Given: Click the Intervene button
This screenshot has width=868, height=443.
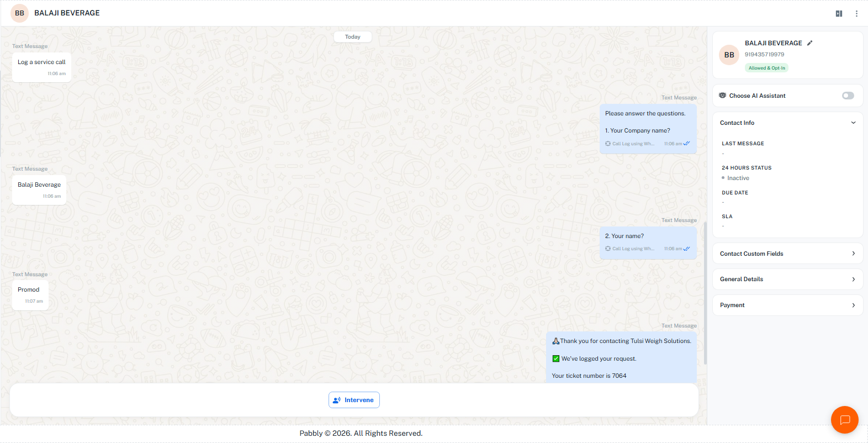Looking at the screenshot, I should coord(354,400).
